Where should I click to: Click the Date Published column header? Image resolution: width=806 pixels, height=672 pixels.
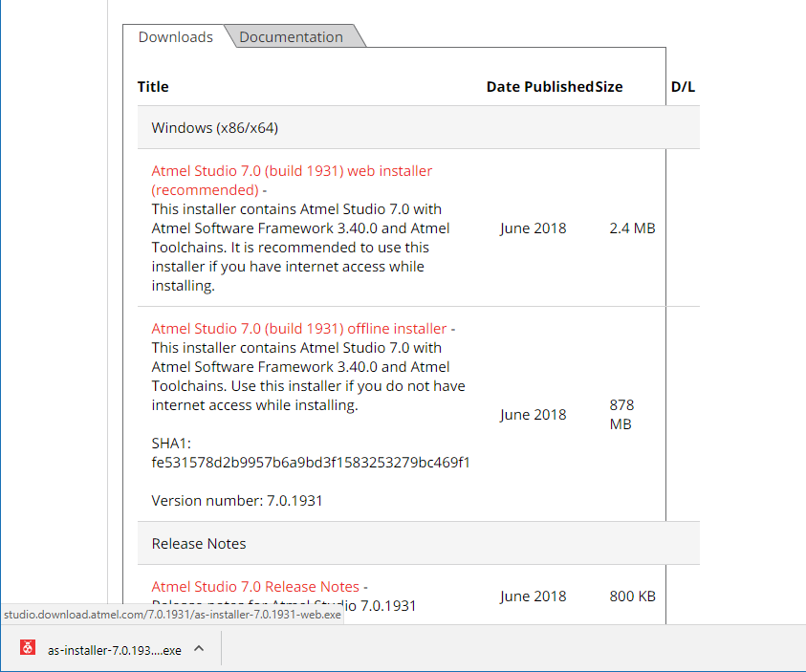540,86
